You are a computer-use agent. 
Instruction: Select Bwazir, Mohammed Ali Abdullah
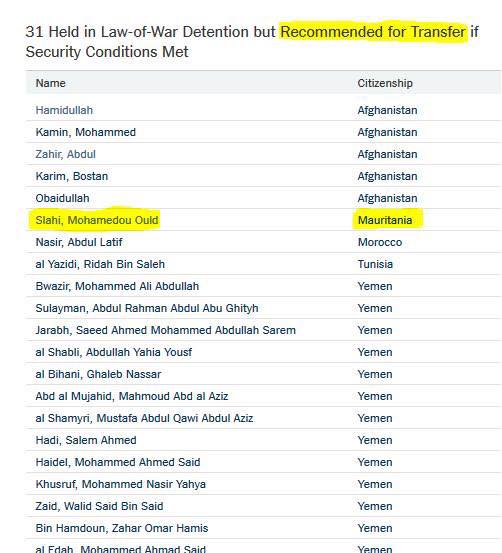(x=117, y=286)
